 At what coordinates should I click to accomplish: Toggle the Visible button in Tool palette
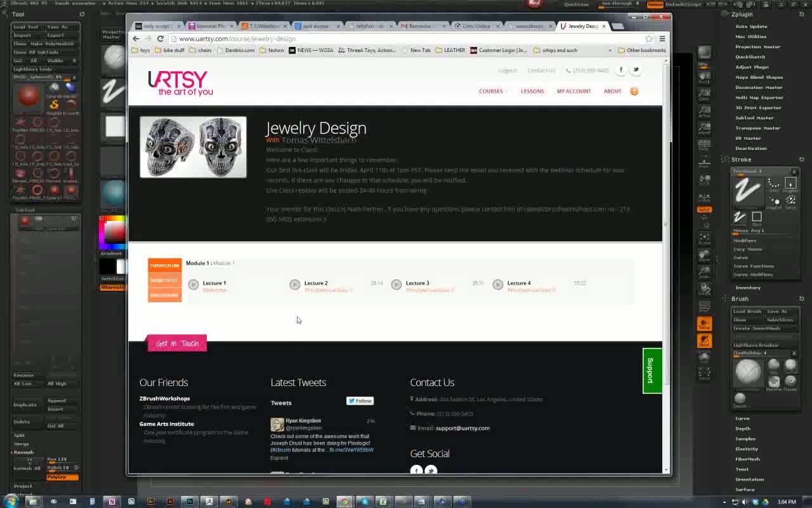(55, 60)
